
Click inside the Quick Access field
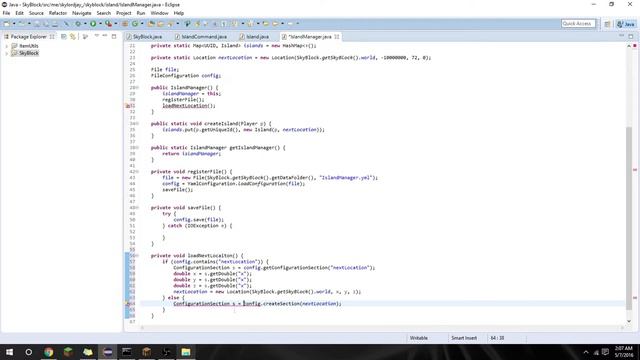pyautogui.click(x=578, y=24)
